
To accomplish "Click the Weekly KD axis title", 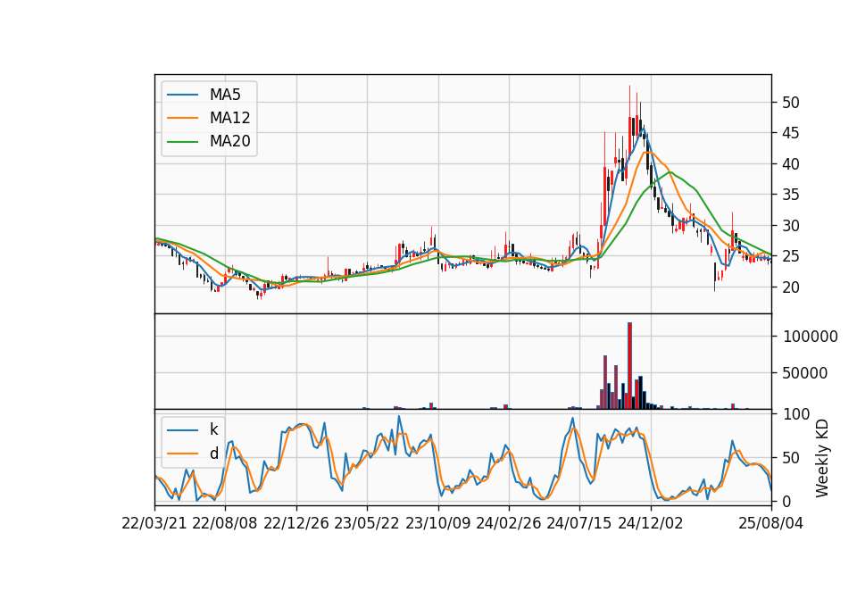I will pos(822,458).
